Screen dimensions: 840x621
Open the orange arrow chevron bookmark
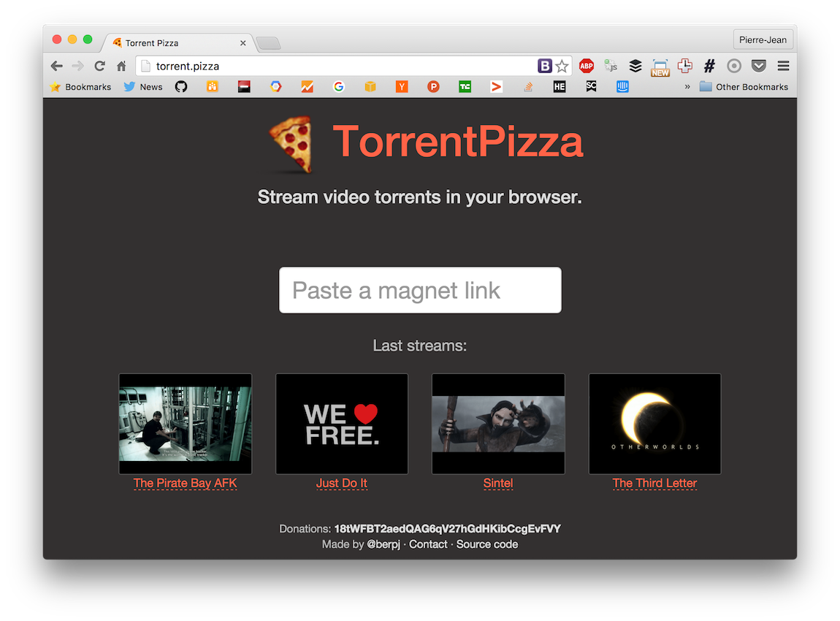497,87
